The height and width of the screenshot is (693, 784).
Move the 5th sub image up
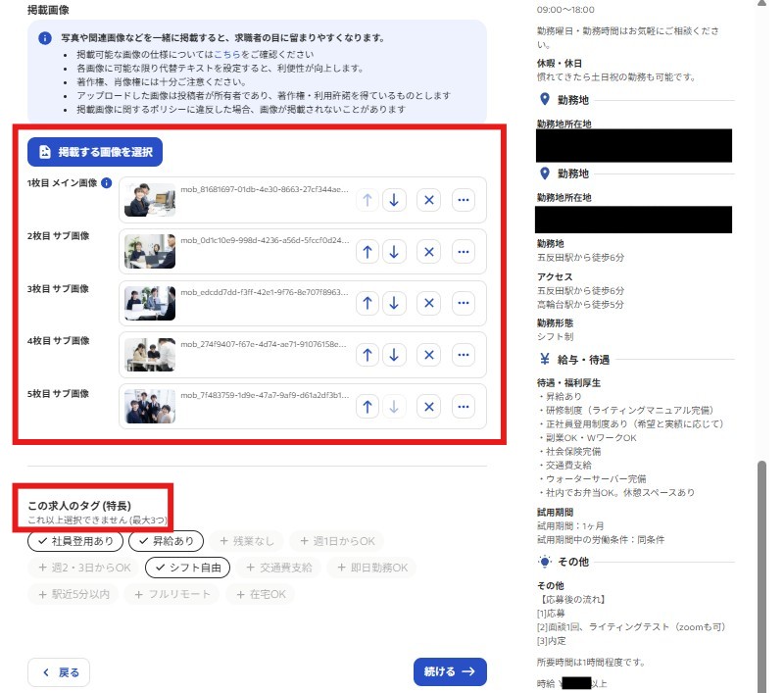coord(367,407)
